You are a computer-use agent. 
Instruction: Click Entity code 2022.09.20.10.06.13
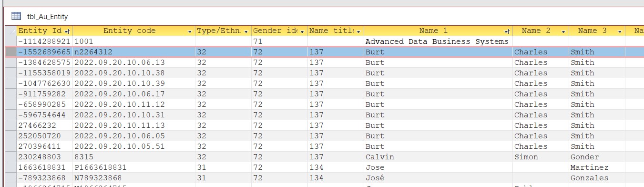[134, 62]
